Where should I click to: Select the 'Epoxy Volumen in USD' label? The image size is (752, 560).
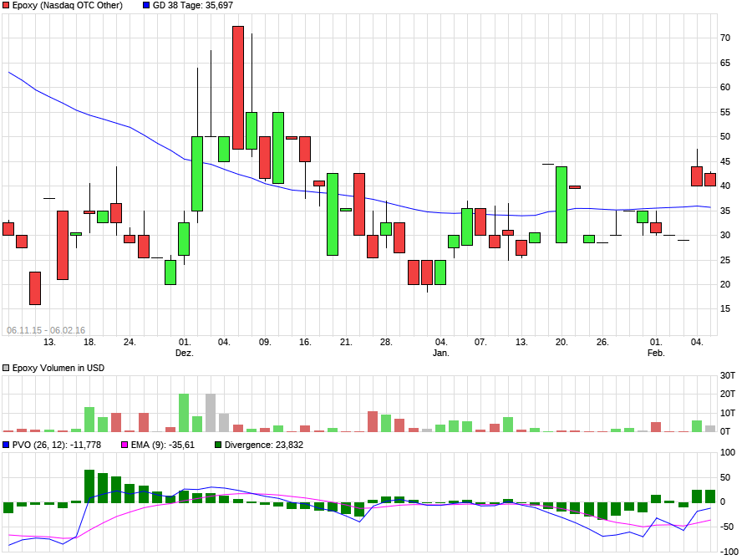(58, 368)
